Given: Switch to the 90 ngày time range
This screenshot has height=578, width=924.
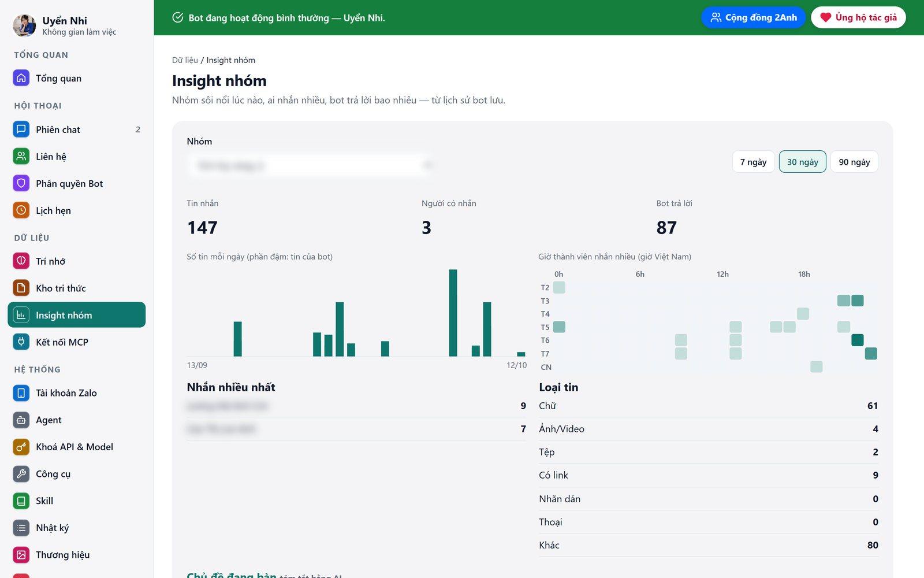Looking at the screenshot, I should (855, 162).
